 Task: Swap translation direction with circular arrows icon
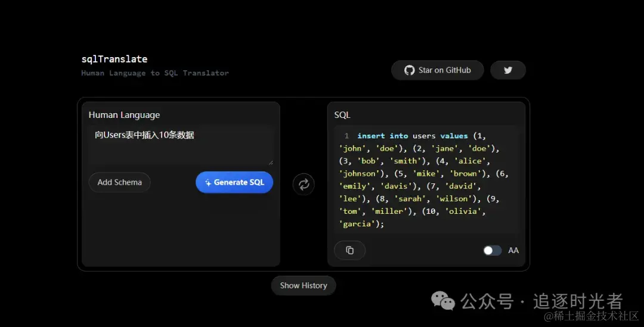pos(304,184)
